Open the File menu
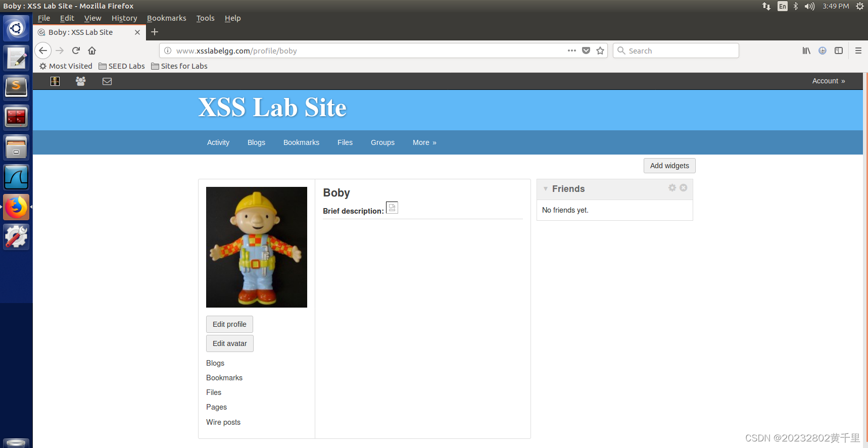868x448 pixels. coord(44,18)
